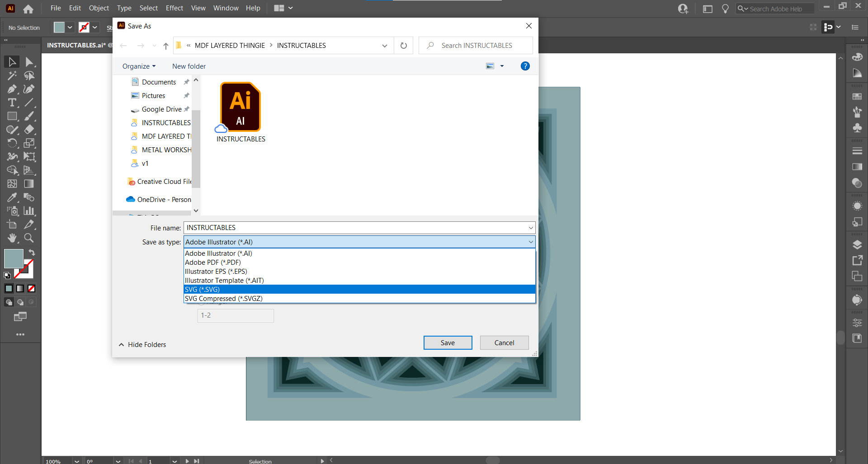Image resolution: width=868 pixels, height=464 pixels.
Task: Open the Swatches panel icon
Action: [857, 96]
